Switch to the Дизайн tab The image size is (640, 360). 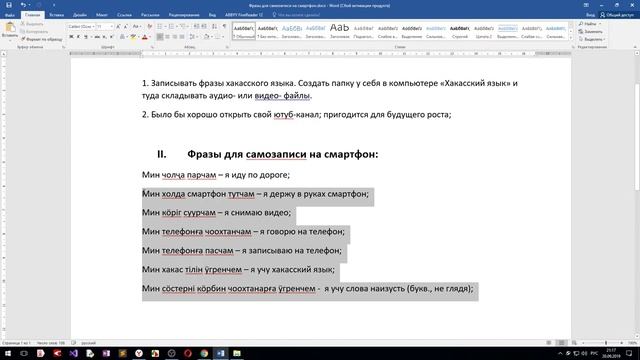[x=80, y=15]
